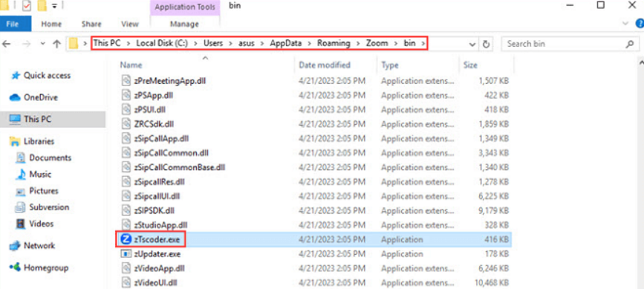Go up one folder level arrow

pyautogui.click(x=56, y=44)
